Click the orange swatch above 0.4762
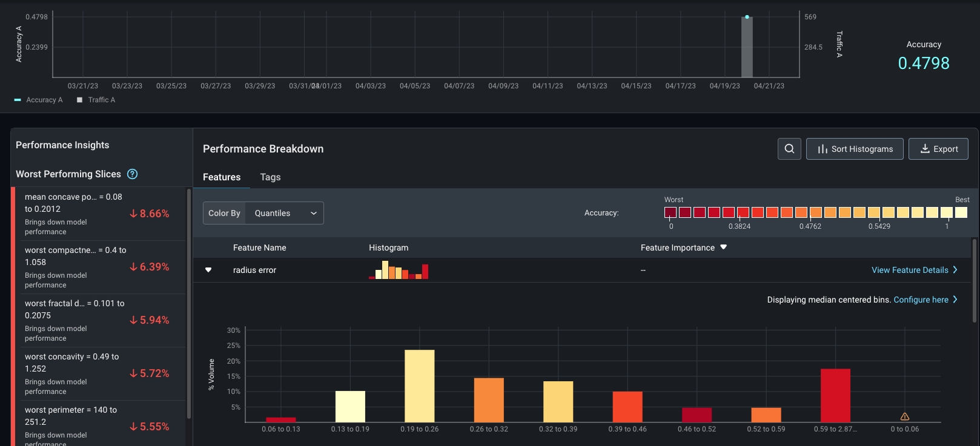This screenshot has height=446, width=980. point(816,212)
